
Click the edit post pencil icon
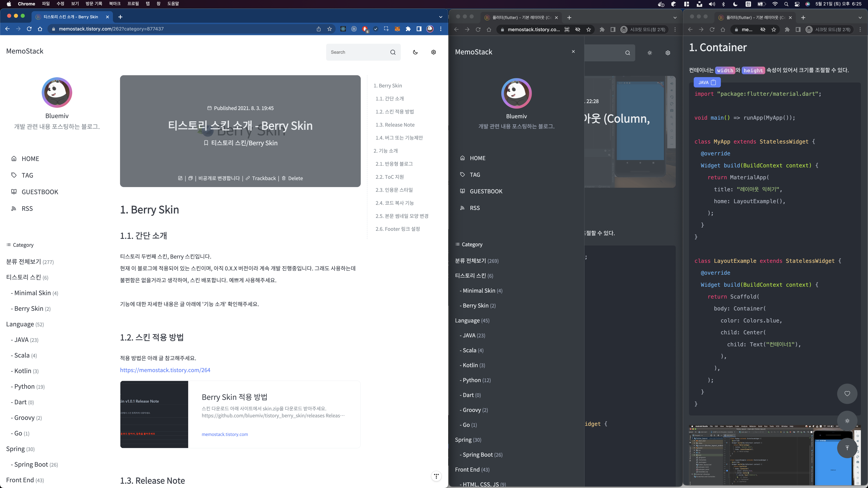[x=180, y=178]
